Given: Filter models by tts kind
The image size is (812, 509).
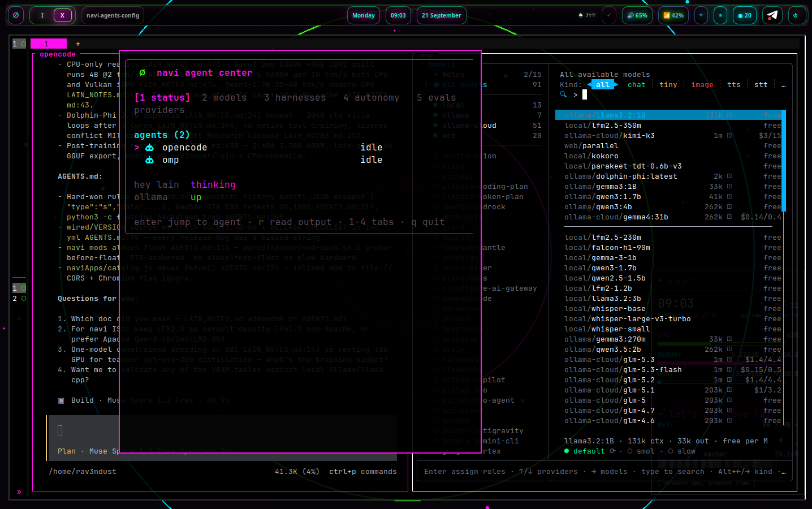Looking at the screenshot, I should coord(734,85).
